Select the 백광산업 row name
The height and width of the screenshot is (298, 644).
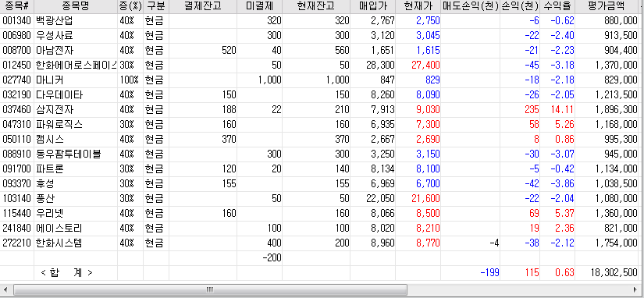pos(55,21)
